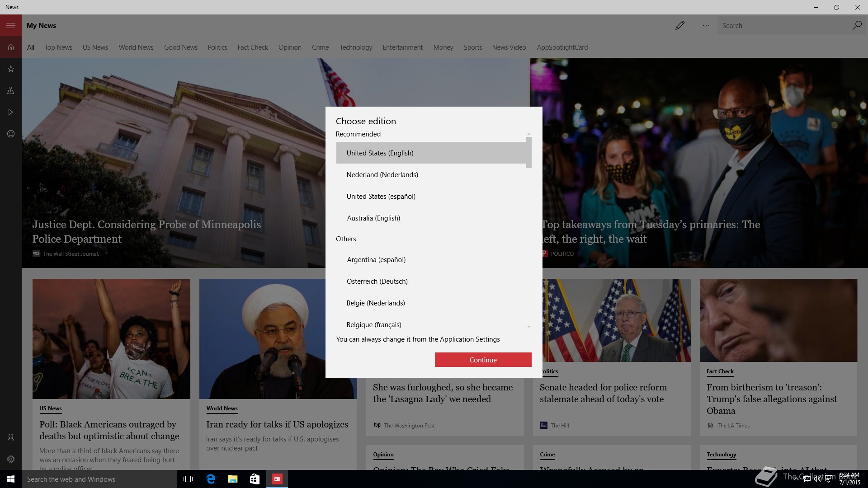
Task: Click the News app taskbar icon
Action: [277, 479]
